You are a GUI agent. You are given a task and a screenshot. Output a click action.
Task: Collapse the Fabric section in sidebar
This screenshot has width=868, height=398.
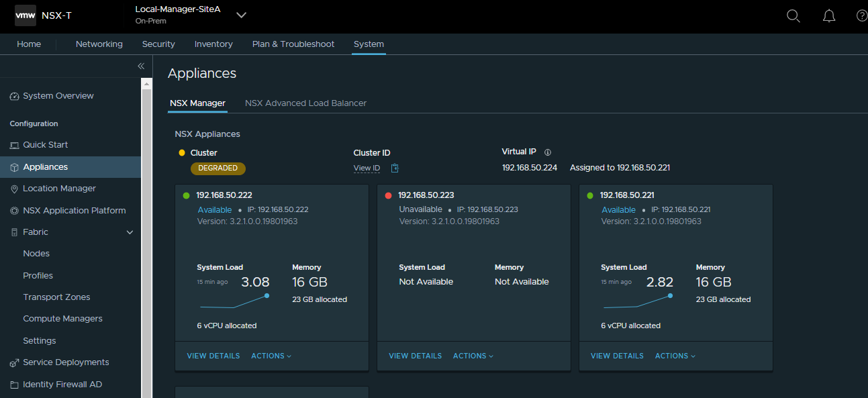tap(130, 232)
